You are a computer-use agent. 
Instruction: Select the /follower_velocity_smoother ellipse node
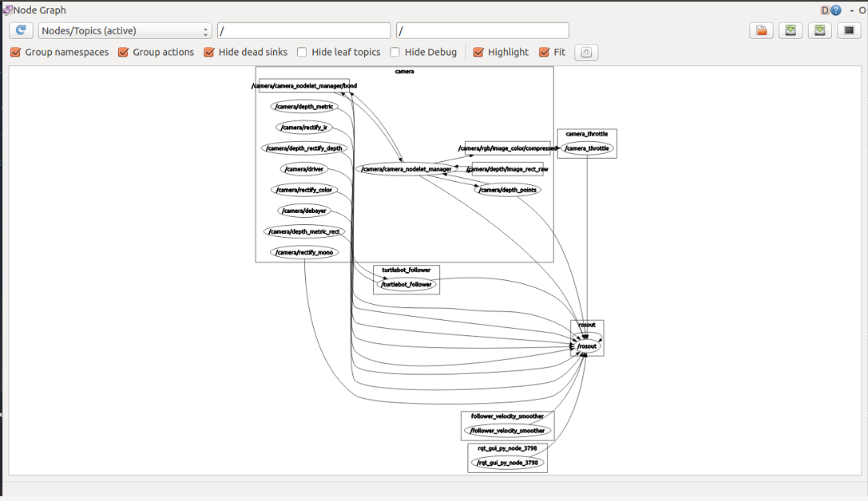click(508, 430)
